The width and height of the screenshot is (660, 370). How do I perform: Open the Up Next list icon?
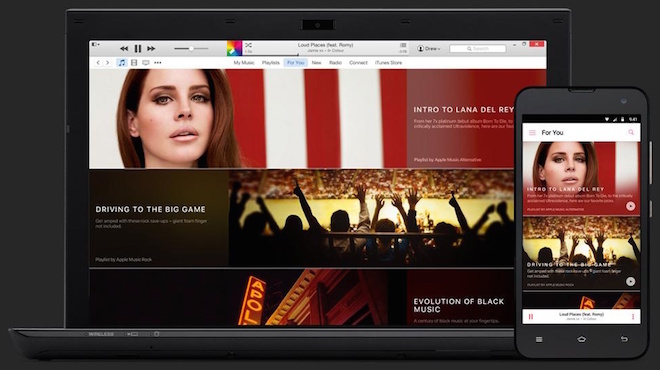(x=403, y=45)
